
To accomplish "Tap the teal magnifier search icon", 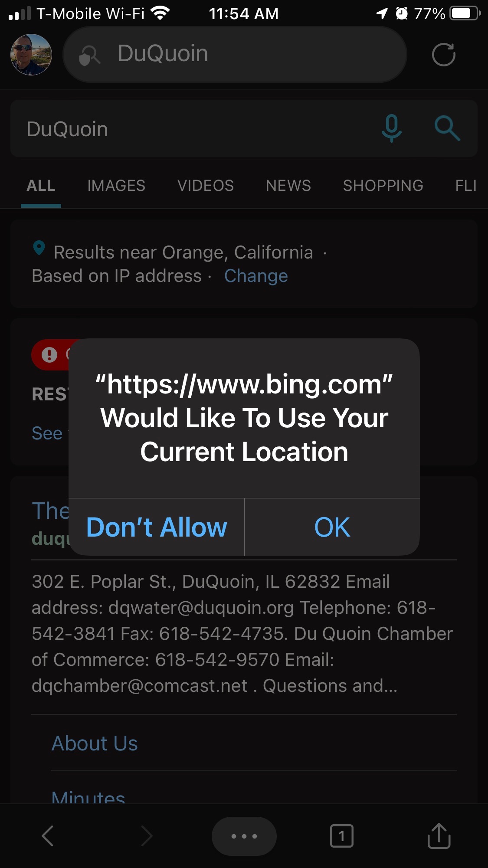I will pos(447,128).
